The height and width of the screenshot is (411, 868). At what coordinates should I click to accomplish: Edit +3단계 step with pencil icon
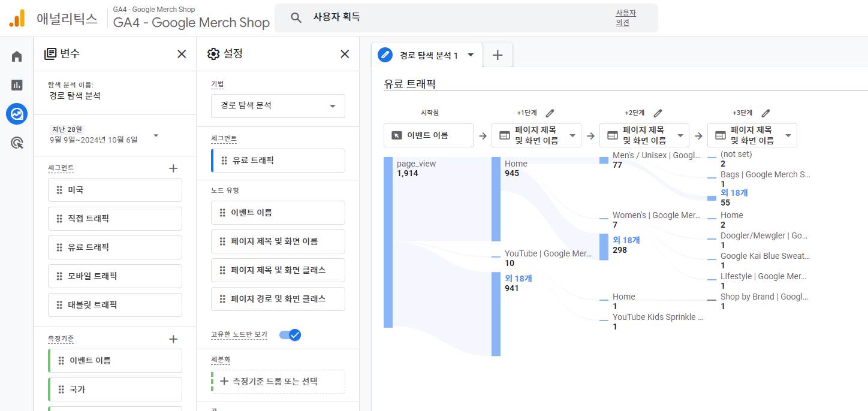[x=765, y=113]
